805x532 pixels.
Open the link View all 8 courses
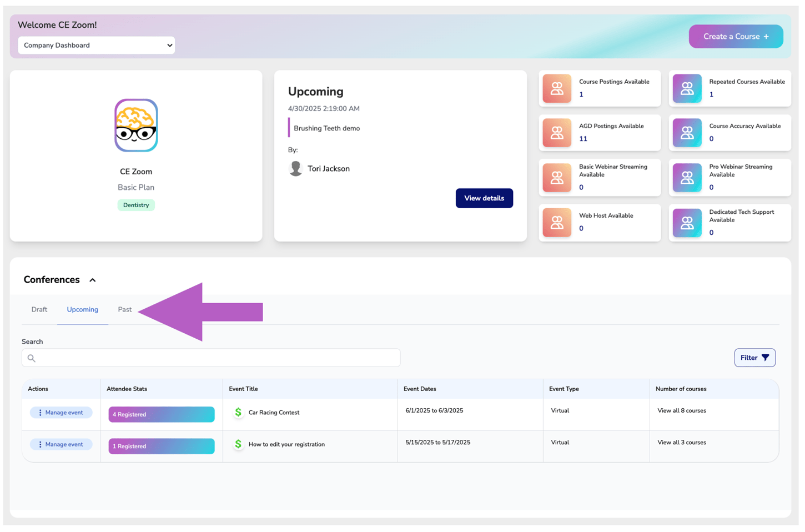click(x=682, y=410)
